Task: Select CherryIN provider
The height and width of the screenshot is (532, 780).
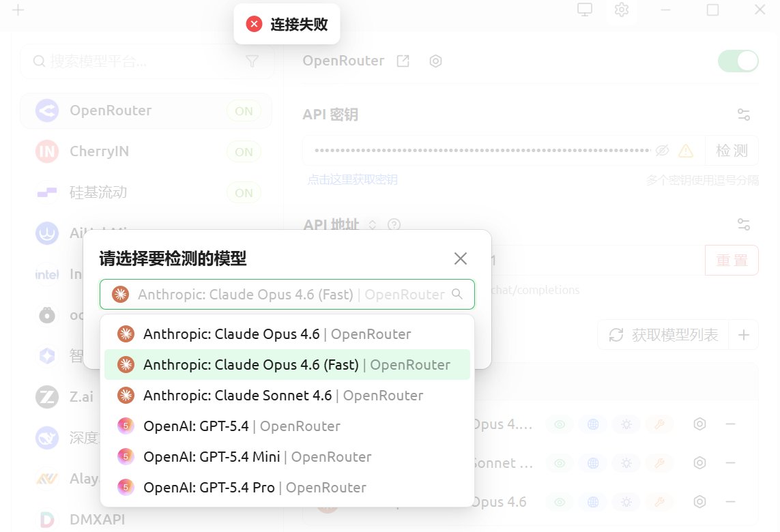Action: point(146,151)
